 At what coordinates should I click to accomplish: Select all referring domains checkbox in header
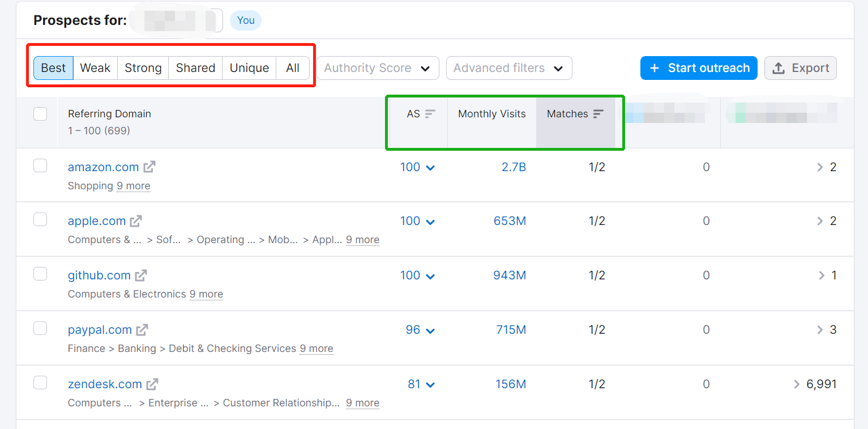click(40, 114)
